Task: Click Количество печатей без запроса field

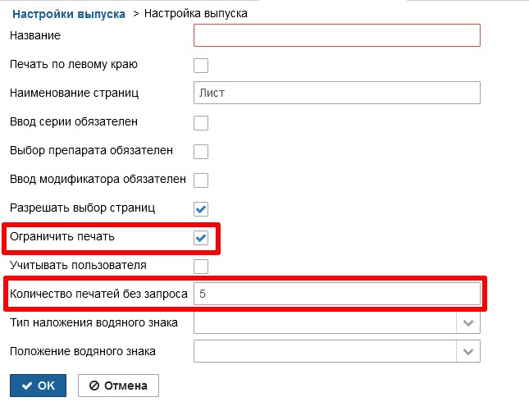Action: pos(337,294)
